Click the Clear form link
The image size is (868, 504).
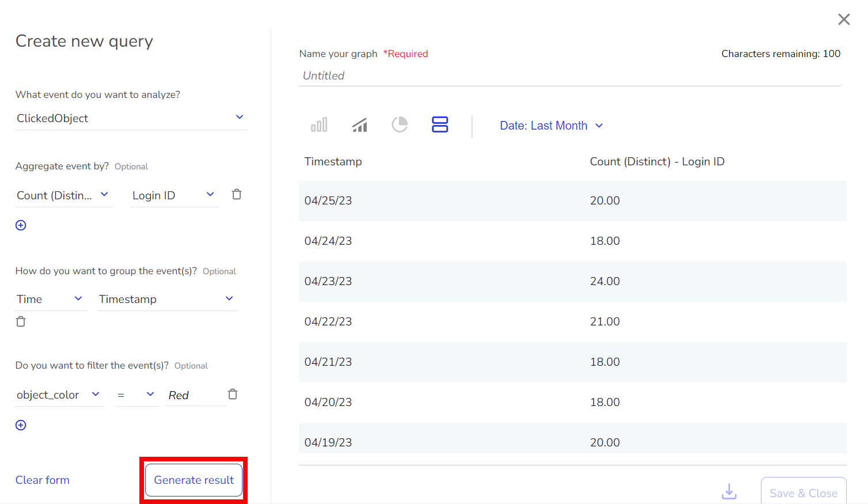point(43,480)
